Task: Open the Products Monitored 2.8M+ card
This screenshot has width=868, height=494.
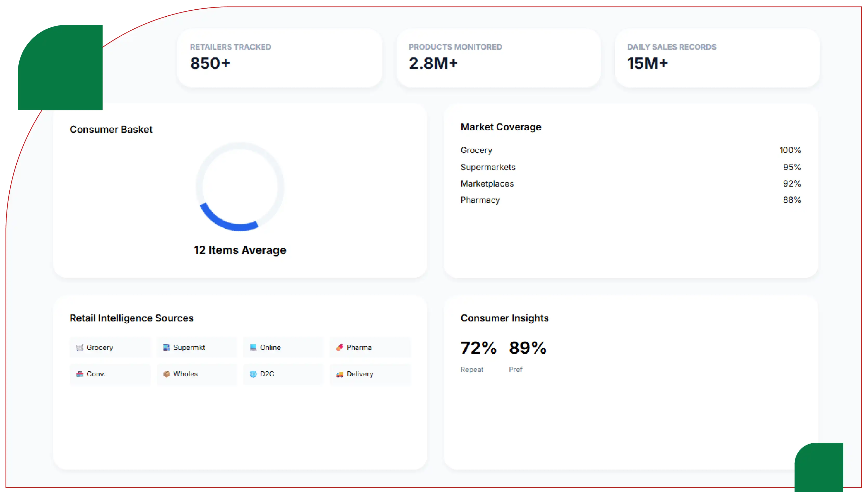Action: point(498,58)
